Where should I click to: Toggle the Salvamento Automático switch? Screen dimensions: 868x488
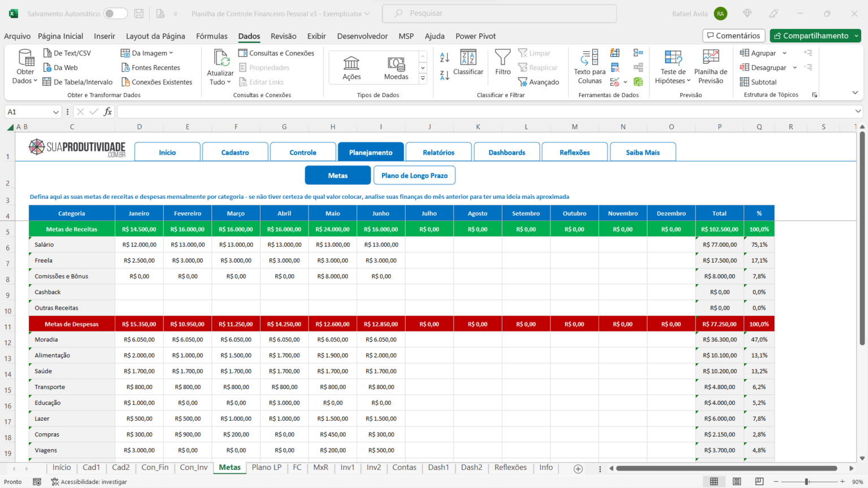(116, 14)
